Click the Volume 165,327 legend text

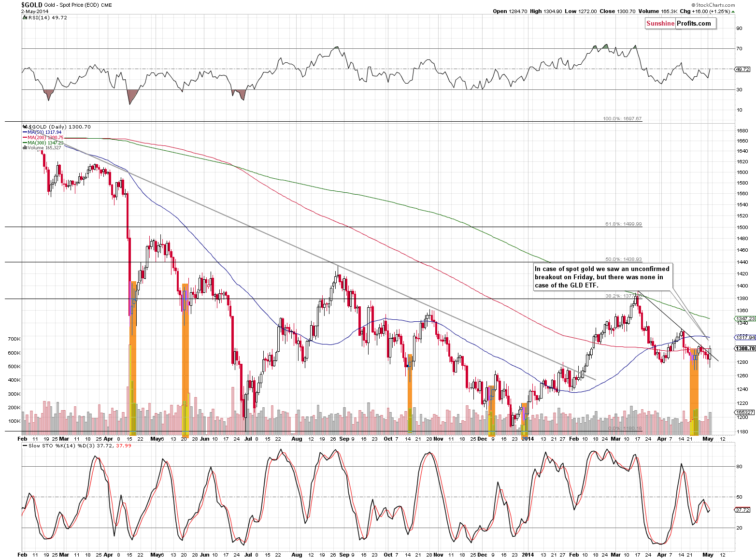44,148
